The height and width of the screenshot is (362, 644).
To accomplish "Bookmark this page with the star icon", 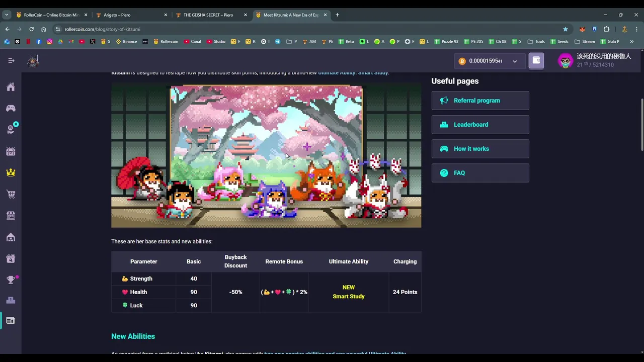I will point(566,29).
